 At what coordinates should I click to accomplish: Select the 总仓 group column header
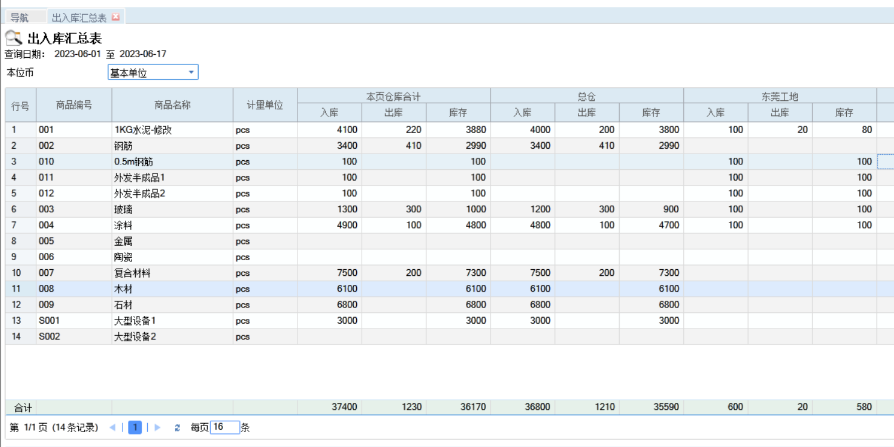(x=587, y=96)
